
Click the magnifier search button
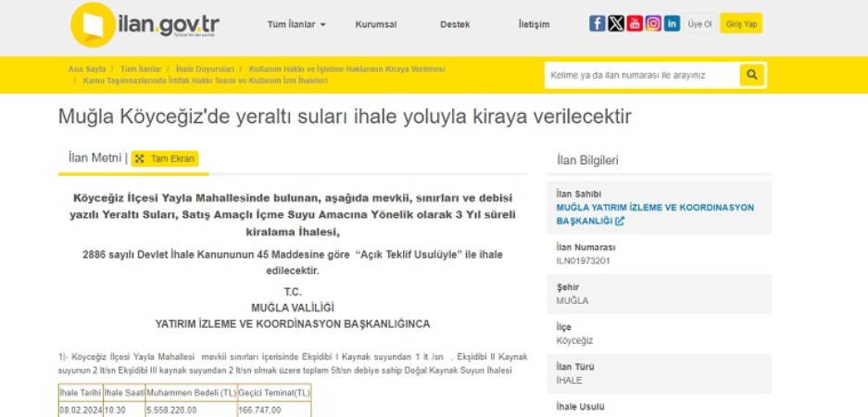(752, 75)
